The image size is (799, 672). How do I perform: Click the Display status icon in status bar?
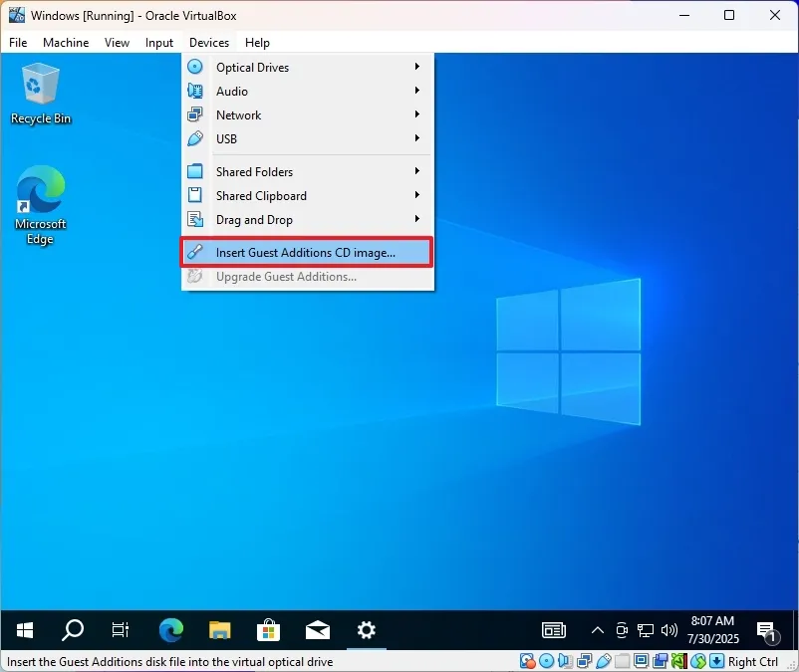pos(641,661)
